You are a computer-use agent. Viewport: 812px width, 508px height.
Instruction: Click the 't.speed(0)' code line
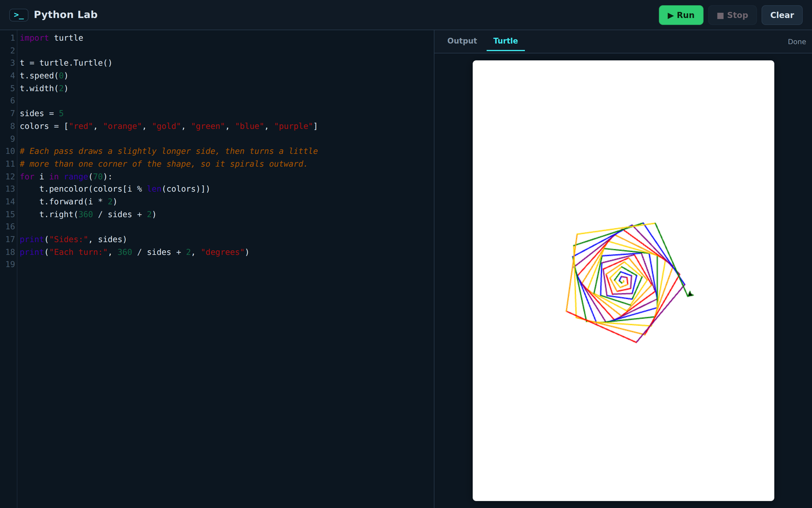[44, 75]
